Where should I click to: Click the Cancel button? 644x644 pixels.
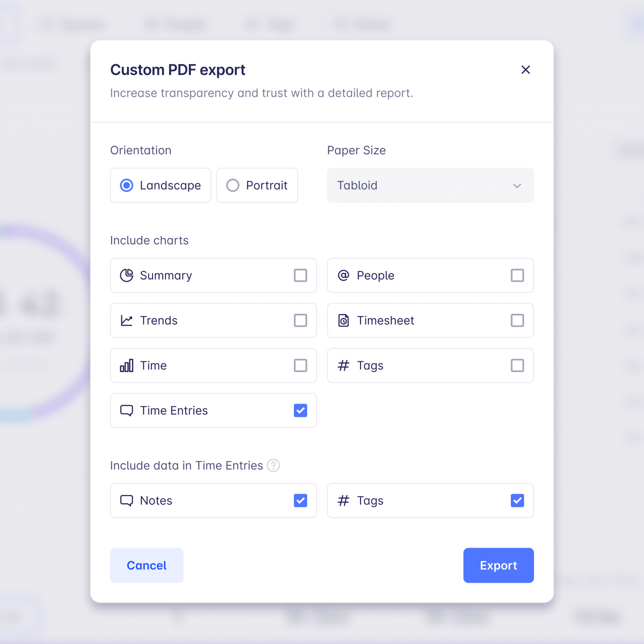coord(147,565)
